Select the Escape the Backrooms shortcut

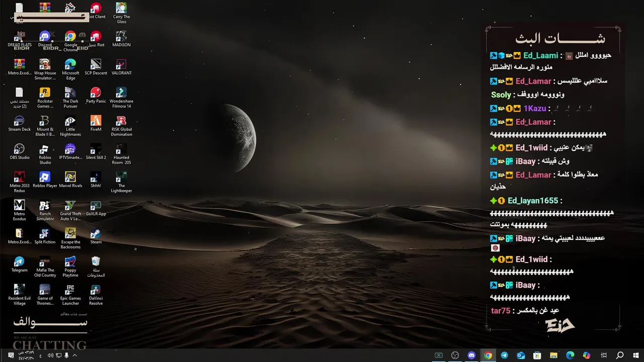tap(70, 239)
